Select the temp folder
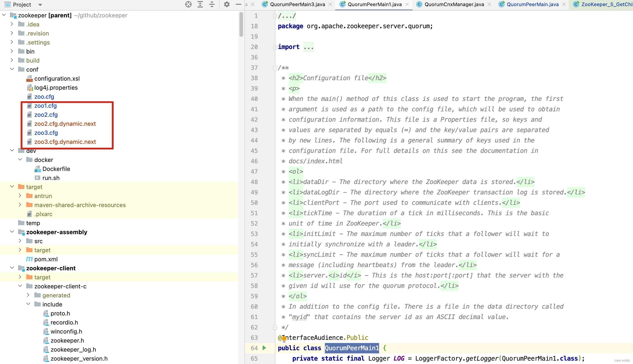 [33, 223]
